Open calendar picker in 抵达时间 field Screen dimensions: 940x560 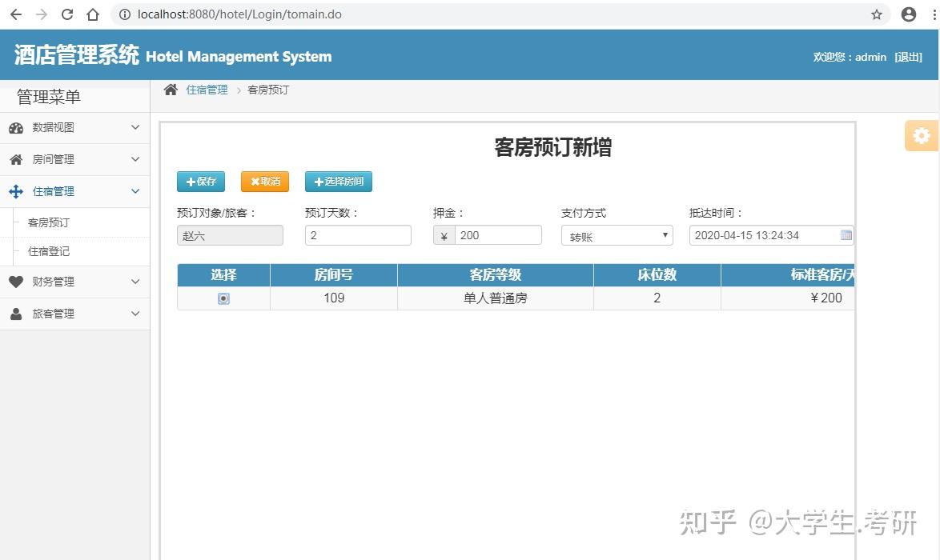tap(846, 234)
